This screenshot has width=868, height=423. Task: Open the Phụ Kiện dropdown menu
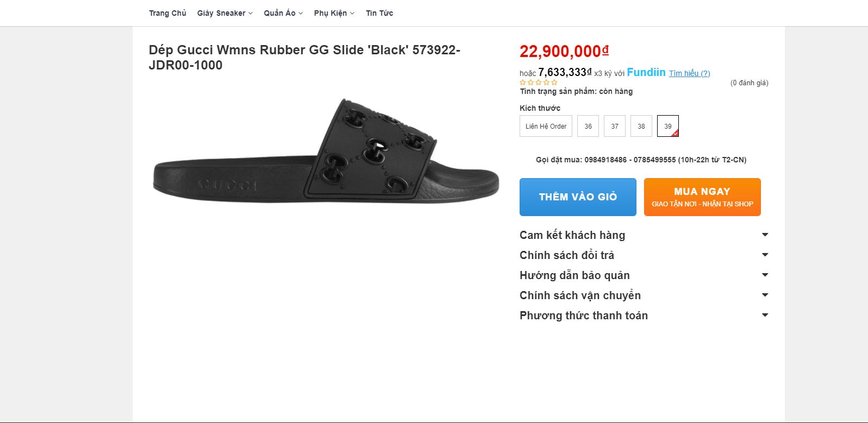pyautogui.click(x=334, y=13)
